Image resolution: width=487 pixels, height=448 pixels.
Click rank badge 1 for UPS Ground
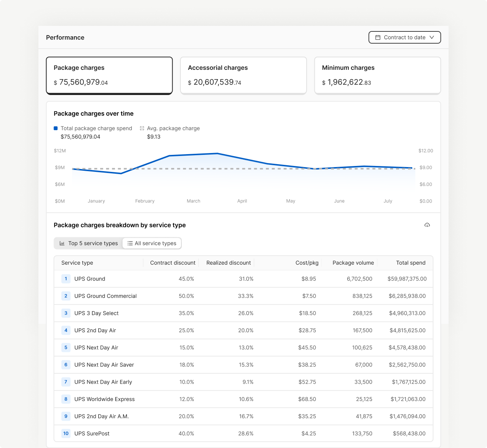click(x=66, y=279)
